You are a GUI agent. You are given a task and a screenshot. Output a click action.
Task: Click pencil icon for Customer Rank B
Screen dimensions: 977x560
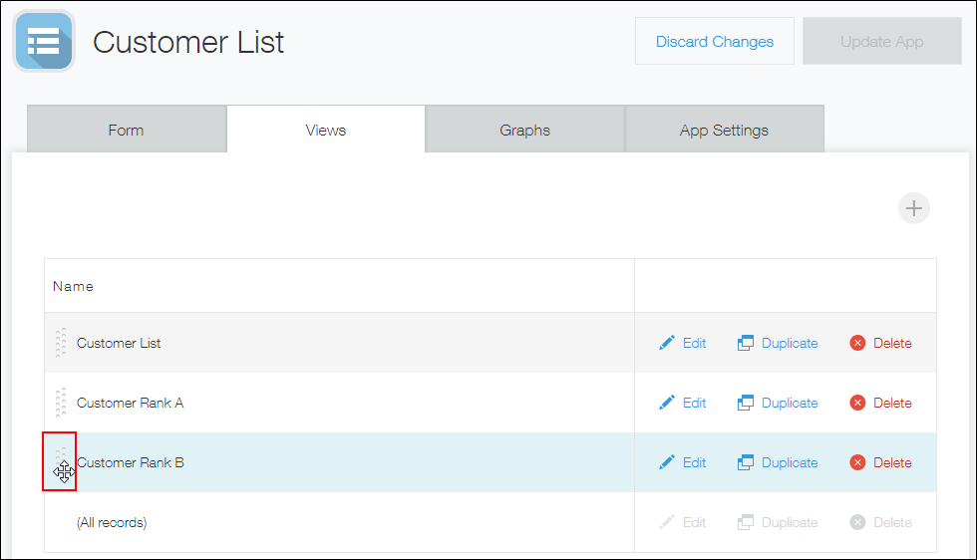(667, 462)
